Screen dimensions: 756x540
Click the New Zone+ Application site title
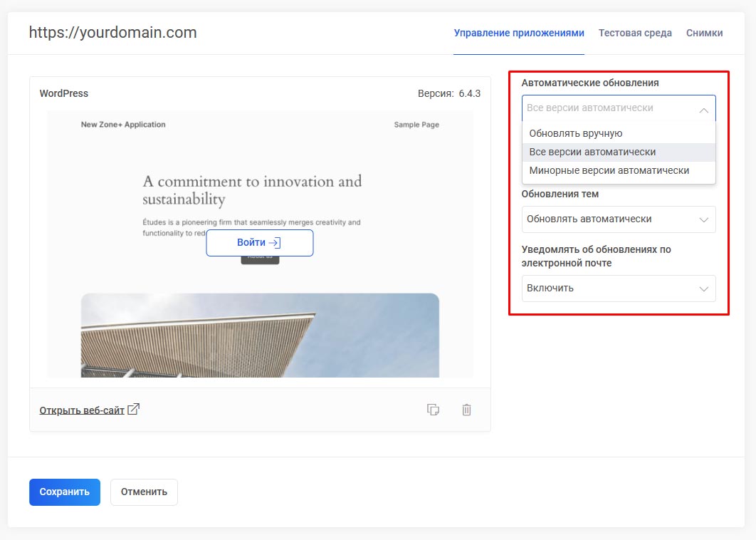(123, 125)
